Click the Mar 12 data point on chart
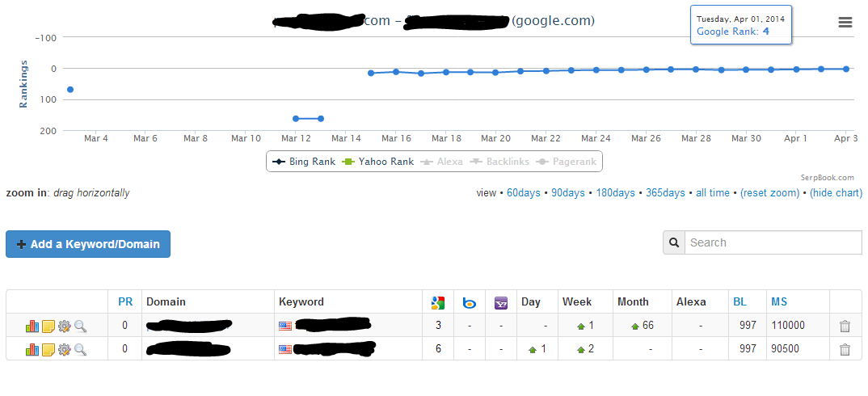Image resolution: width=868 pixels, height=396 pixels. (x=296, y=119)
